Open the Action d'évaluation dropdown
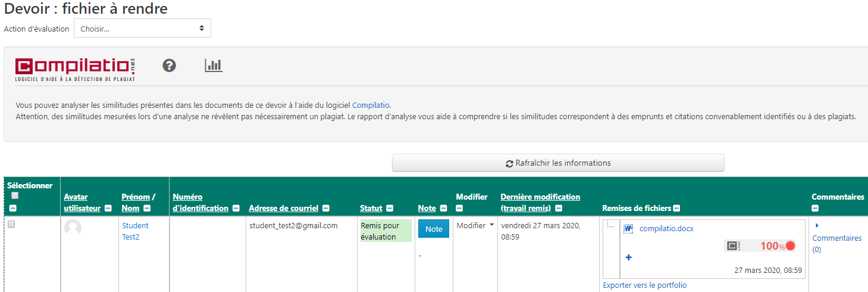This screenshot has width=868, height=292. pyautogui.click(x=142, y=29)
